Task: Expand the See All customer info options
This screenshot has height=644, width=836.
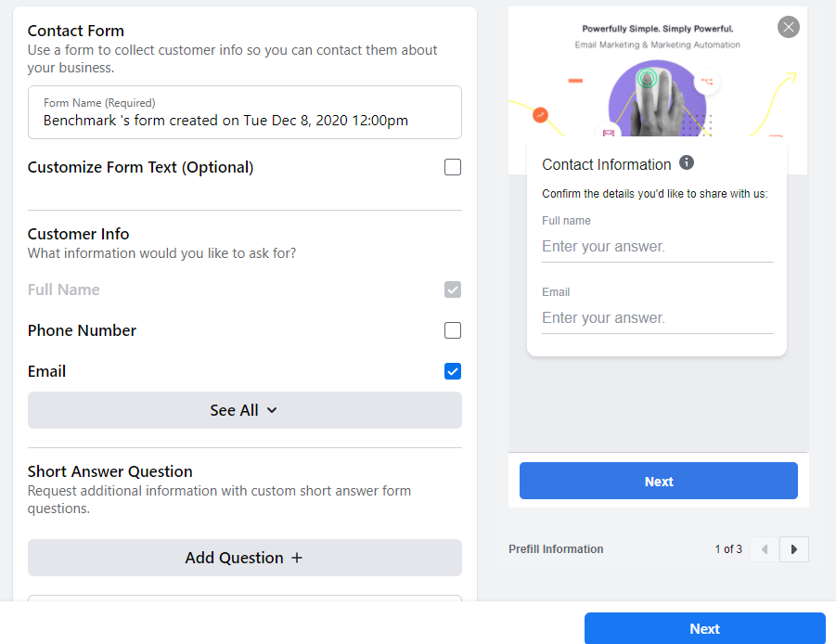Action: (244, 410)
